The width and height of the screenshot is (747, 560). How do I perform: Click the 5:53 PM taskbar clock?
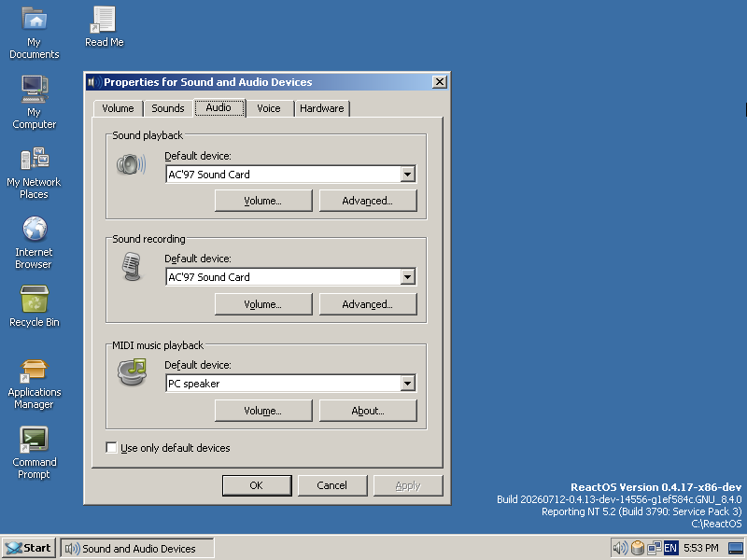pyautogui.click(x=701, y=548)
